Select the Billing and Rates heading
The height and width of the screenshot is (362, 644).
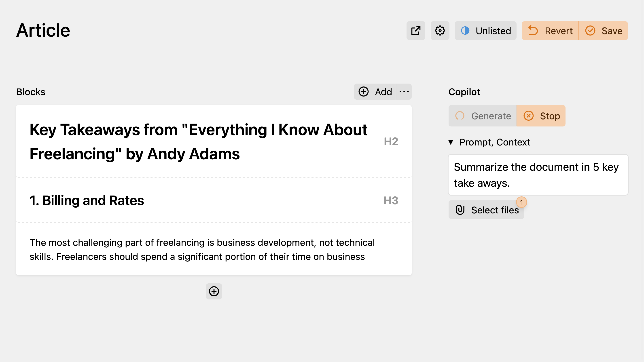click(87, 201)
